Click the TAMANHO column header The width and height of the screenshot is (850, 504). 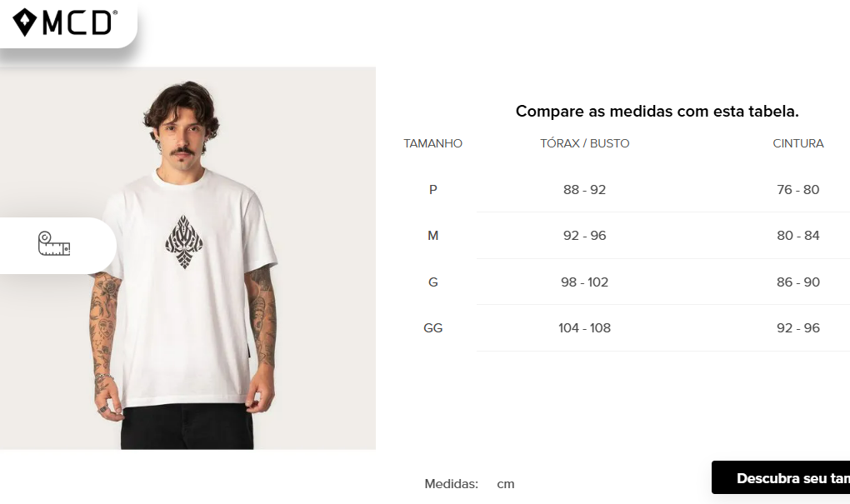(x=432, y=143)
